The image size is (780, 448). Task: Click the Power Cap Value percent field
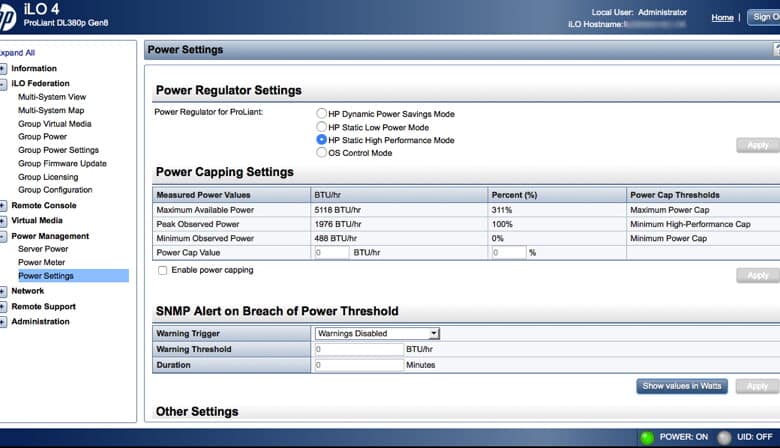pyautogui.click(x=508, y=253)
